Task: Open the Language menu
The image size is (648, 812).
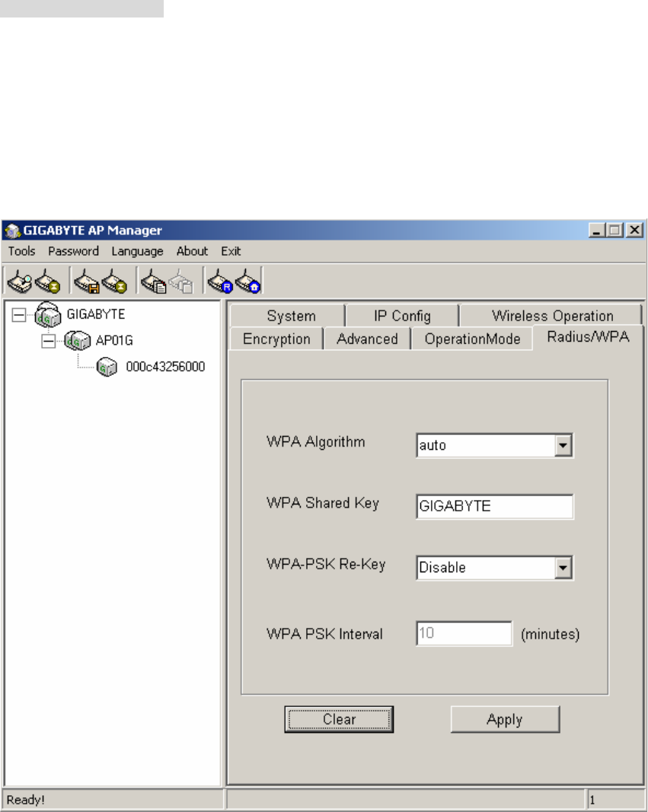Action: click(137, 251)
